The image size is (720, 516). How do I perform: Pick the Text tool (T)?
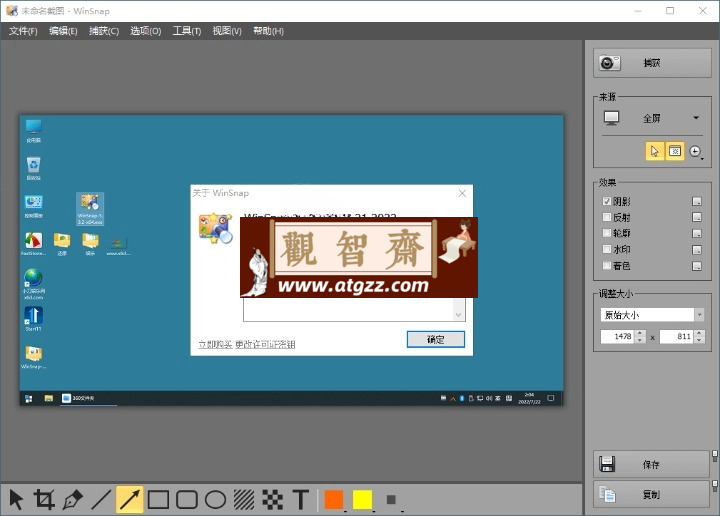(301, 499)
